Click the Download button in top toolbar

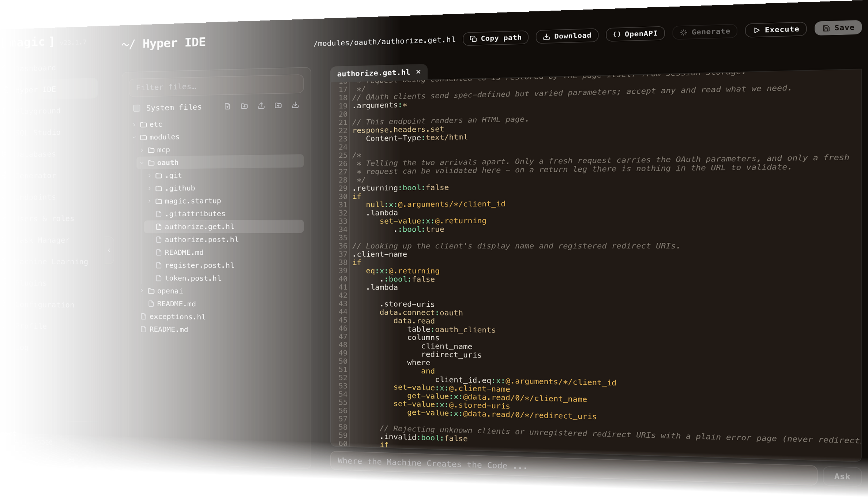click(567, 36)
